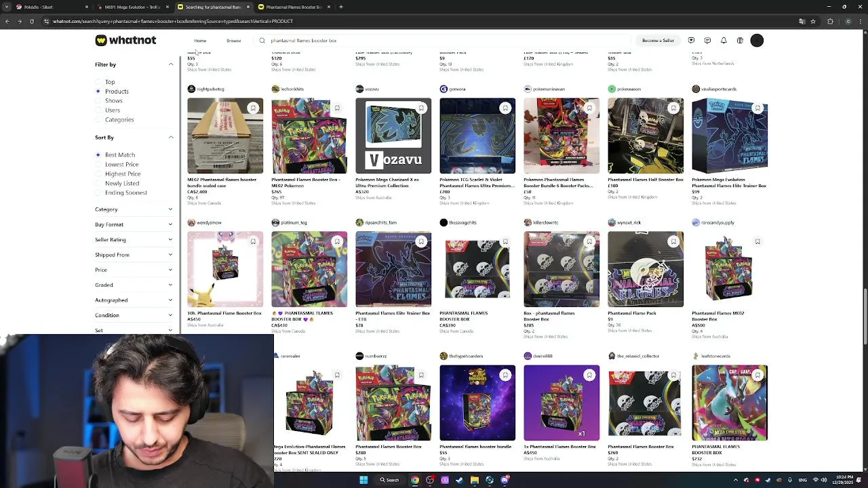This screenshot has width=868, height=488.
Task: Open a new browser tab
Action: (341, 7)
